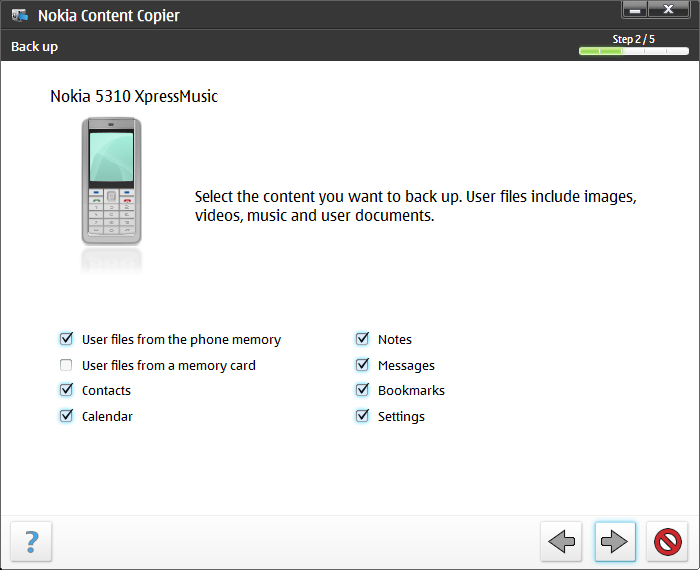
Task: Cancel backup with the red prohibition icon
Action: pos(667,541)
